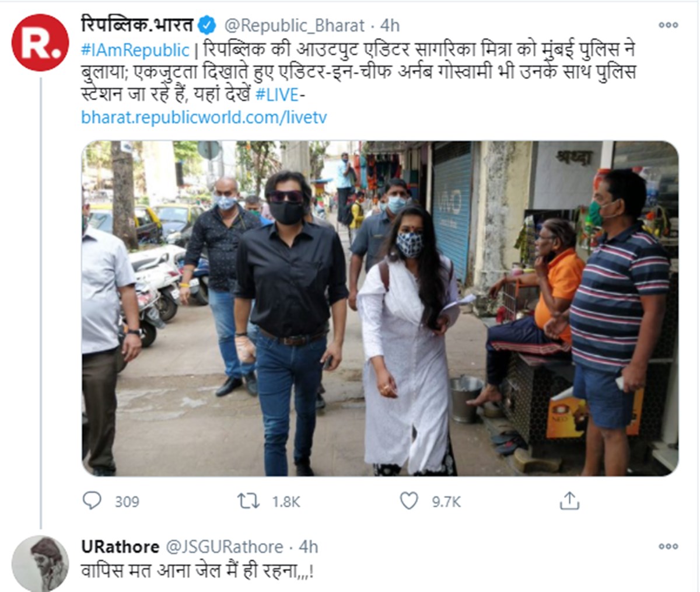The height and width of the screenshot is (592, 700).
Task: Click the retweet icon with 1.8K
Action: tap(248, 501)
